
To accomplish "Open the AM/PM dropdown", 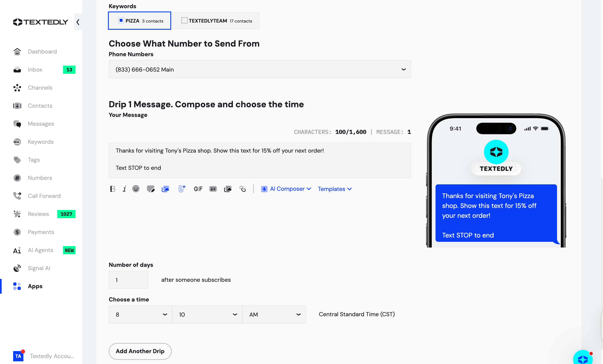I will point(274,314).
